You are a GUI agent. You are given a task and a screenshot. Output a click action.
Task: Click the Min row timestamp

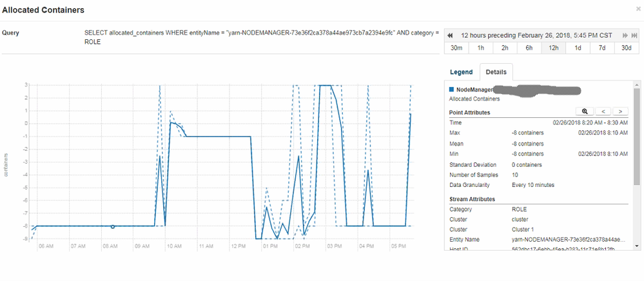tap(603, 154)
